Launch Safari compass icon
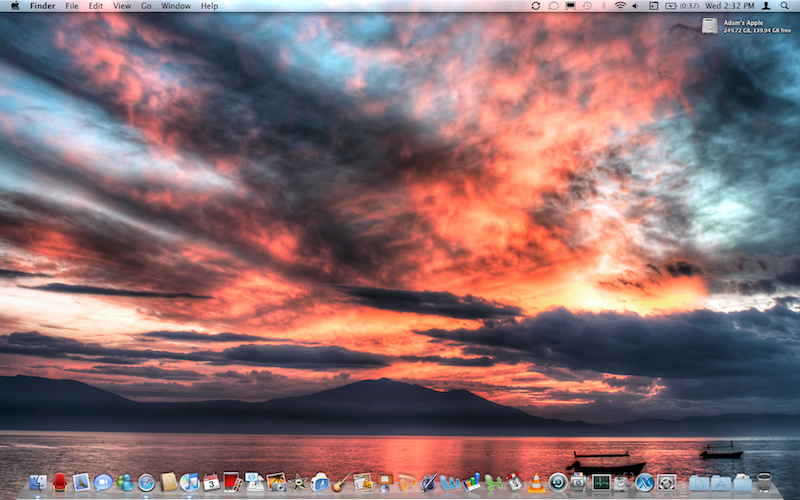The width and height of the screenshot is (800, 500). coord(146,482)
